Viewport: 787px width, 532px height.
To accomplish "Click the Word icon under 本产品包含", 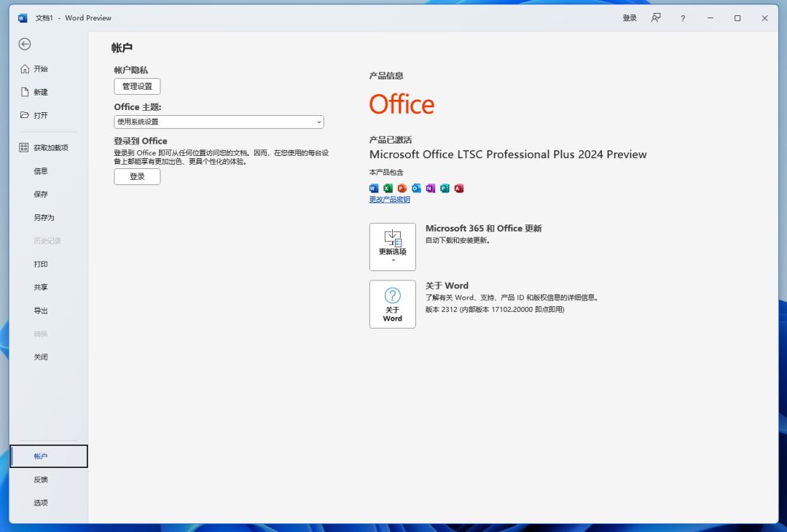I will coord(374,188).
